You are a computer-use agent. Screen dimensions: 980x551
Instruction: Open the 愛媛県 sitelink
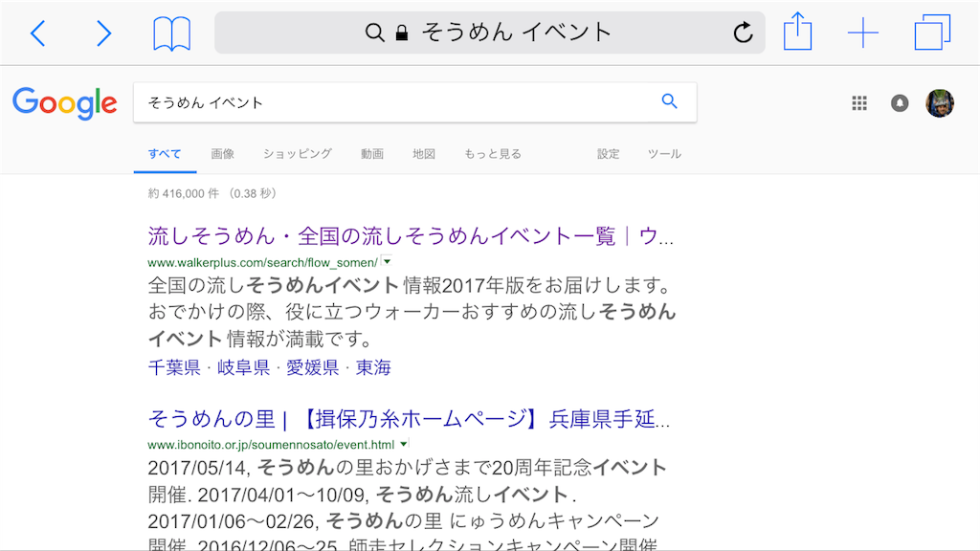(x=313, y=367)
